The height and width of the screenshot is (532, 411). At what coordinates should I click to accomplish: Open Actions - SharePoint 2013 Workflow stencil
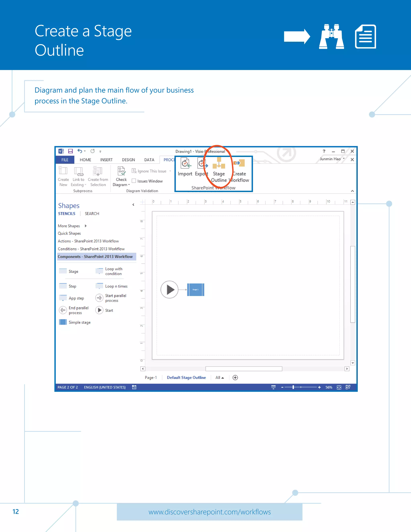tap(88, 241)
